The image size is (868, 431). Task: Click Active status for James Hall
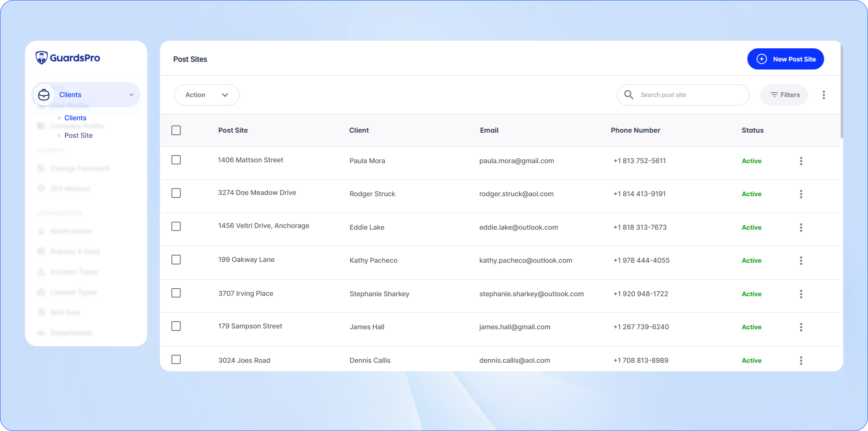point(751,327)
